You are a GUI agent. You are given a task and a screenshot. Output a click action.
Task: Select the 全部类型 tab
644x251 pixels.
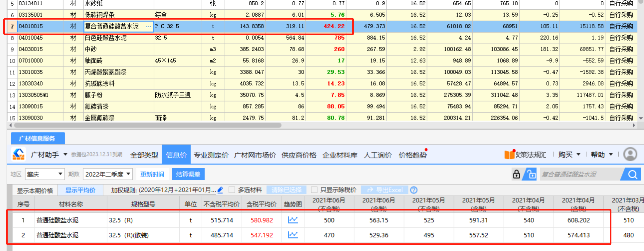click(144, 155)
